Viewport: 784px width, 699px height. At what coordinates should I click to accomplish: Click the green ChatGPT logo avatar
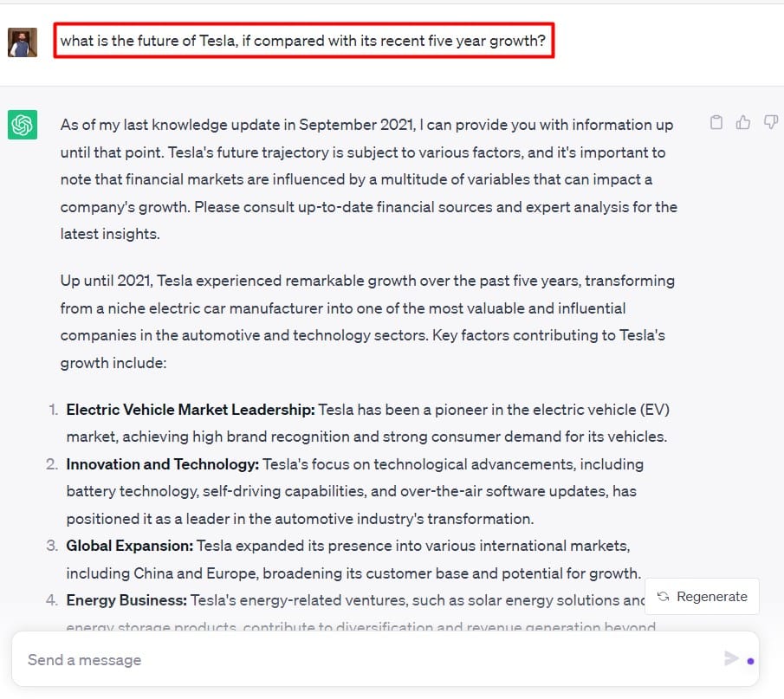pos(23,125)
